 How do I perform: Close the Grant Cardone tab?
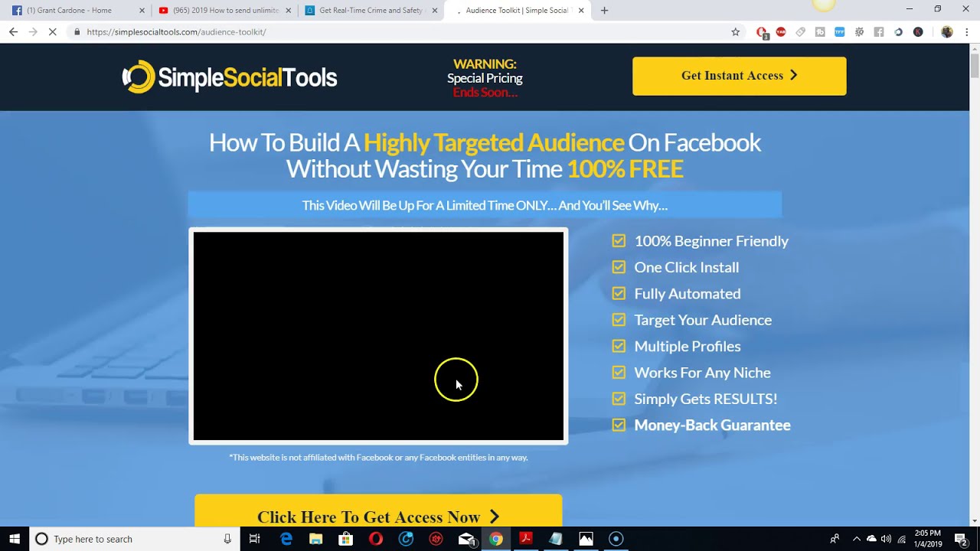[142, 11]
